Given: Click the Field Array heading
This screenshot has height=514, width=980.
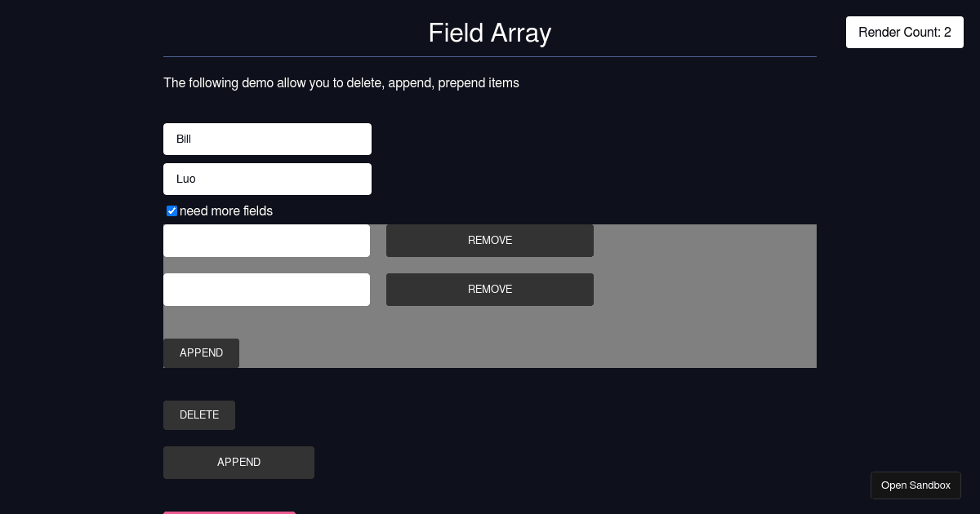Looking at the screenshot, I should tap(490, 33).
